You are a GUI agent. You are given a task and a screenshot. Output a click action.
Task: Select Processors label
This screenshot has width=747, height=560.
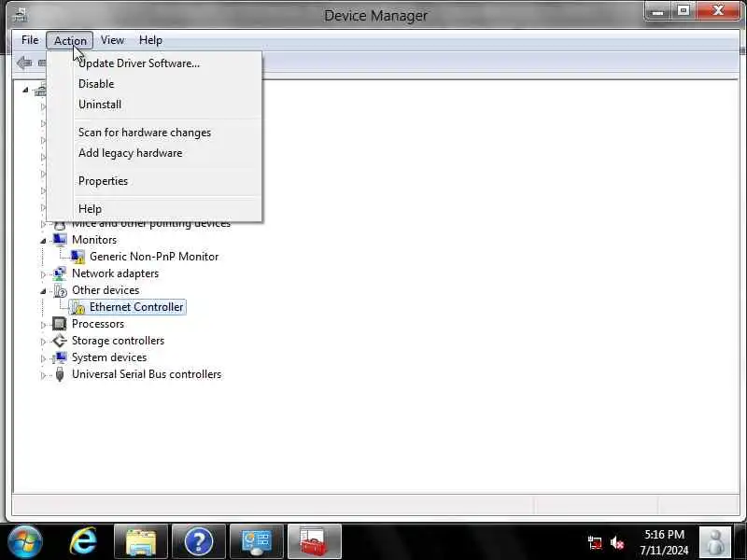[98, 324]
